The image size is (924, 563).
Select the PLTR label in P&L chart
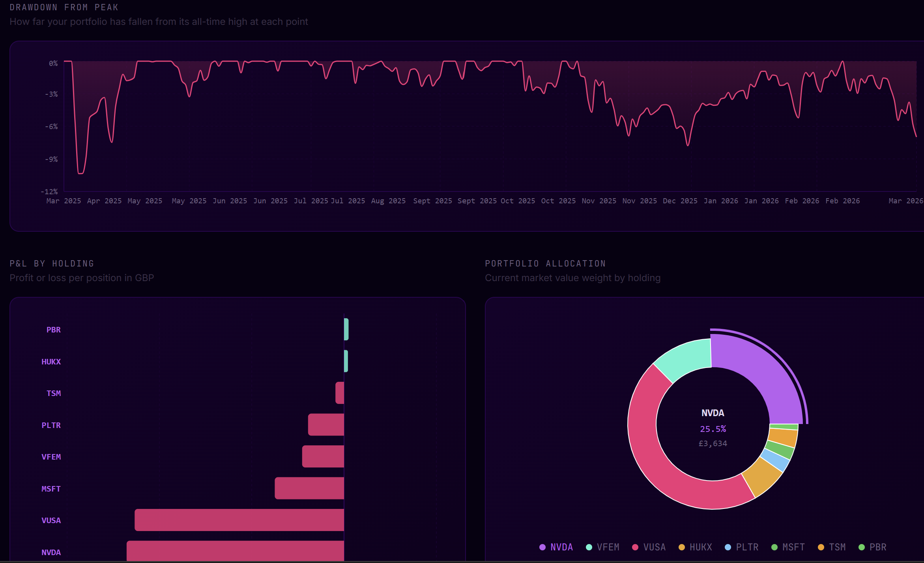point(51,425)
